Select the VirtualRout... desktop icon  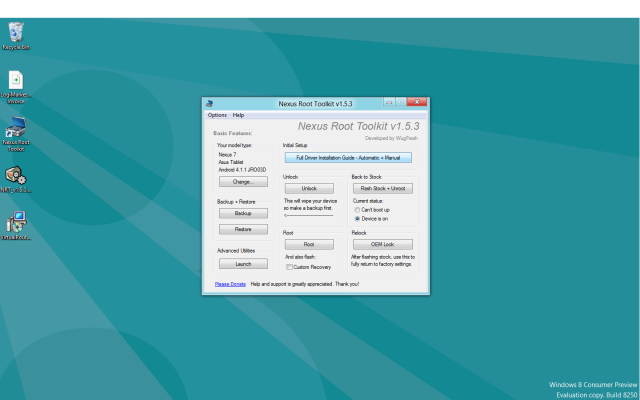16,226
